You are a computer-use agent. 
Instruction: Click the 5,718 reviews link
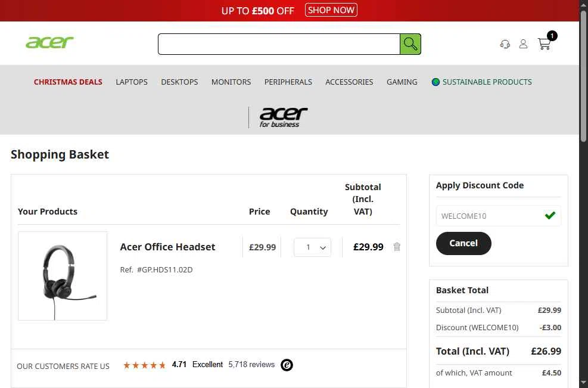tap(251, 364)
